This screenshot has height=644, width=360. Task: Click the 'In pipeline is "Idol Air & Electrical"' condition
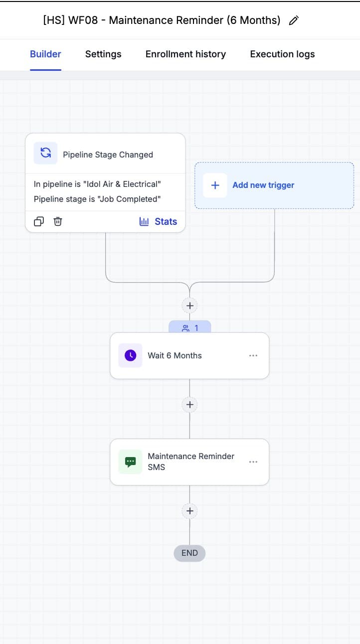pos(97,184)
